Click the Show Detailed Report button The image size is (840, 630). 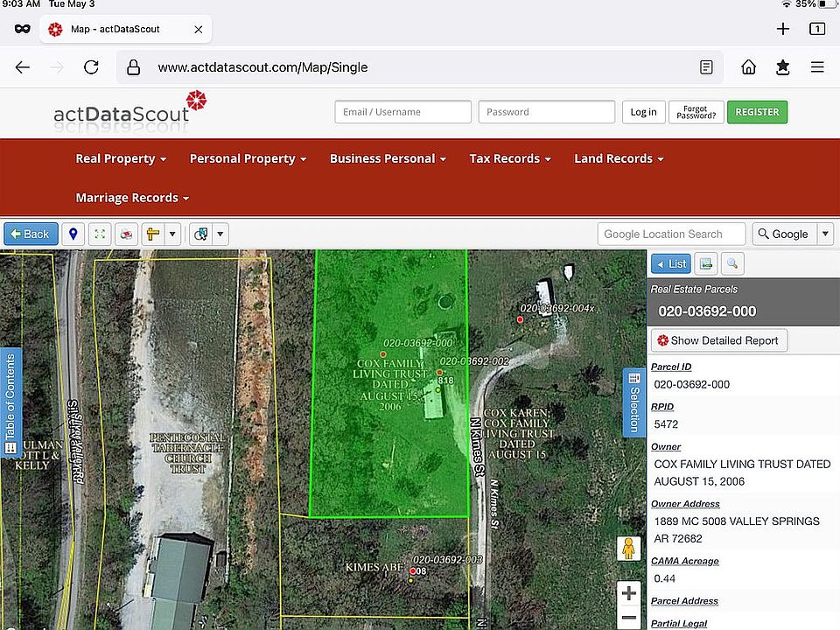[x=718, y=340]
